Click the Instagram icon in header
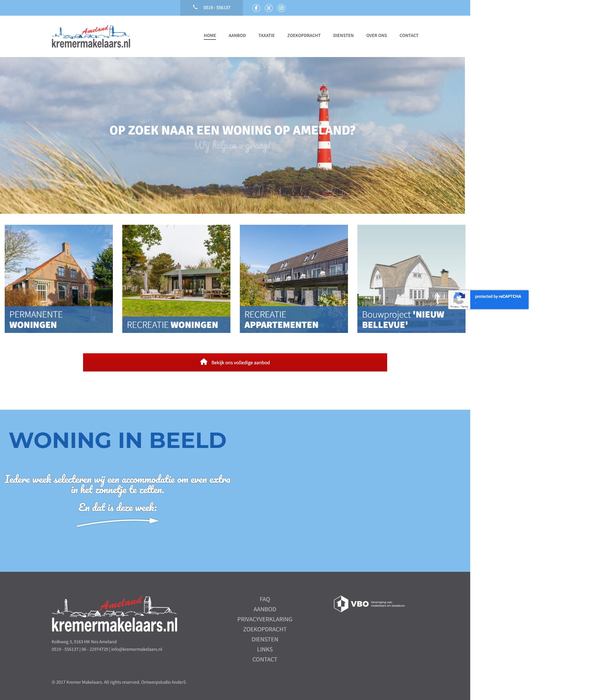The width and height of the screenshot is (616, 700). (280, 7)
